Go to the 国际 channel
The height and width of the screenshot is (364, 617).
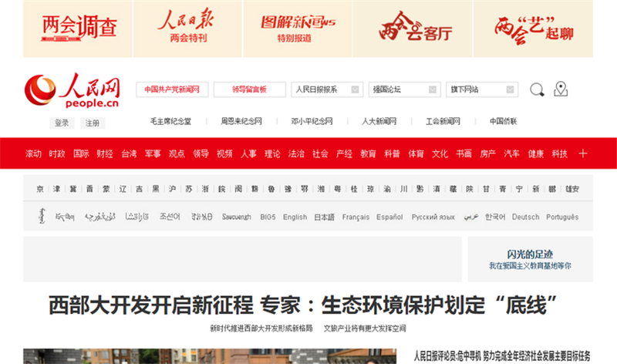(81, 153)
